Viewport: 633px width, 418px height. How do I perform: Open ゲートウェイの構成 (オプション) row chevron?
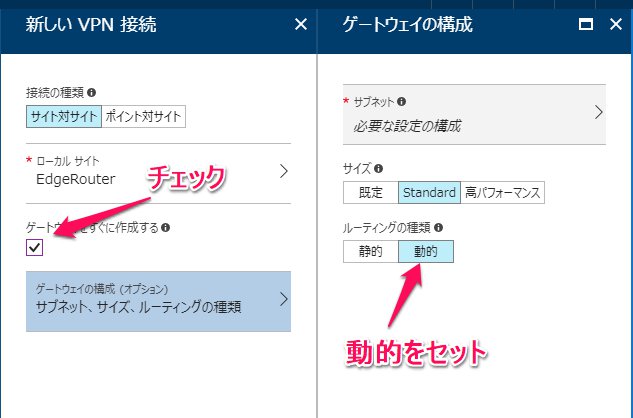click(283, 299)
